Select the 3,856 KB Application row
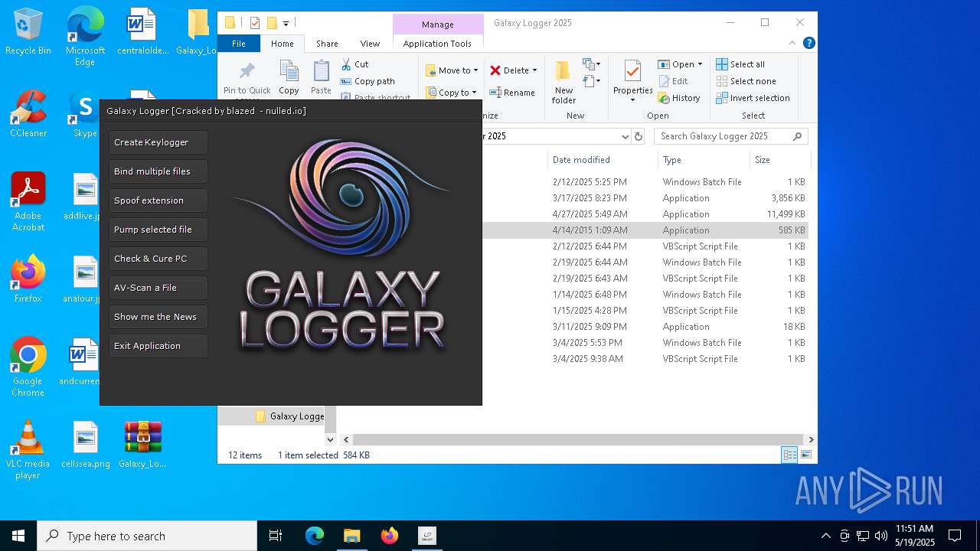Image resolution: width=980 pixels, height=551 pixels. tap(647, 198)
